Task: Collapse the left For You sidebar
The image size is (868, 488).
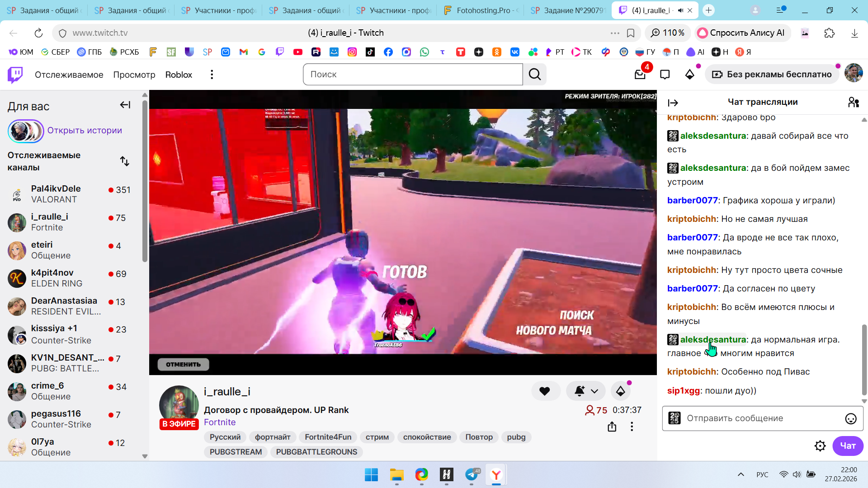Action: tap(125, 105)
